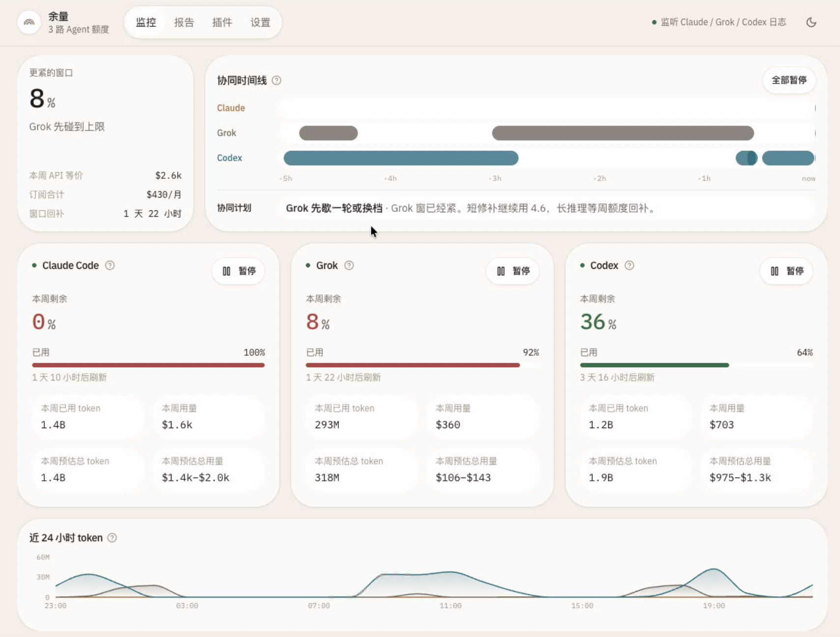The height and width of the screenshot is (637, 840).
Task: Switch to the 监控 tab
Action: click(x=146, y=22)
